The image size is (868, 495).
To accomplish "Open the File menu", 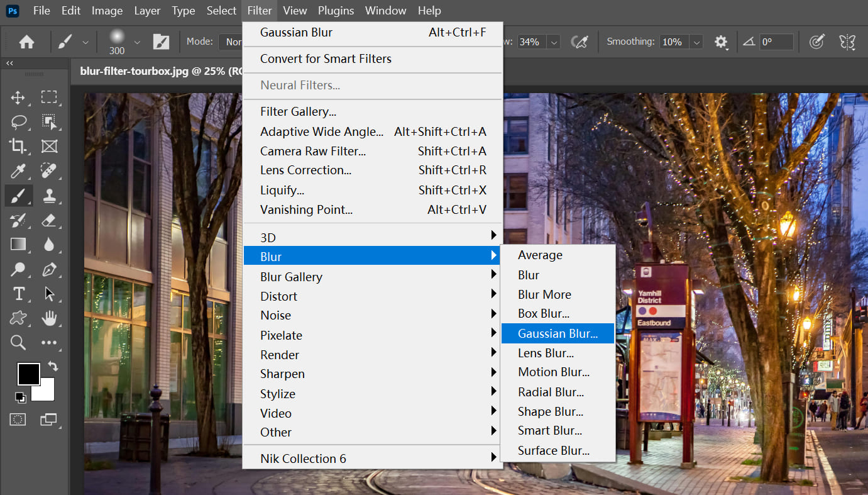I will coord(41,11).
